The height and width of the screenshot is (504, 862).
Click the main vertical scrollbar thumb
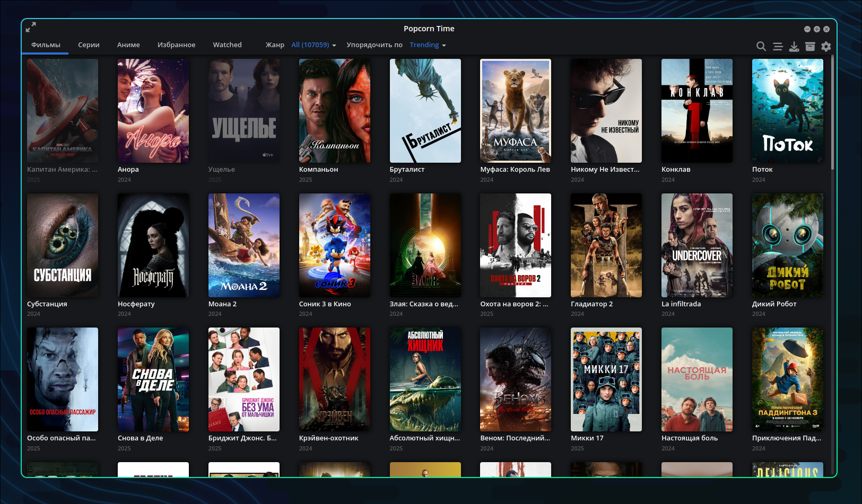[x=832, y=112]
